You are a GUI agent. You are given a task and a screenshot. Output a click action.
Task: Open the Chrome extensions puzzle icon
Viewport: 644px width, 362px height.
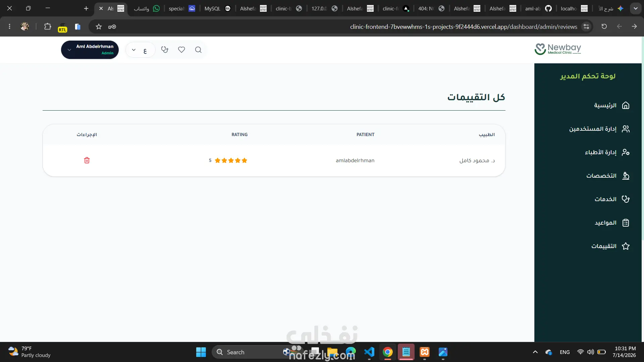tap(48, 26)
